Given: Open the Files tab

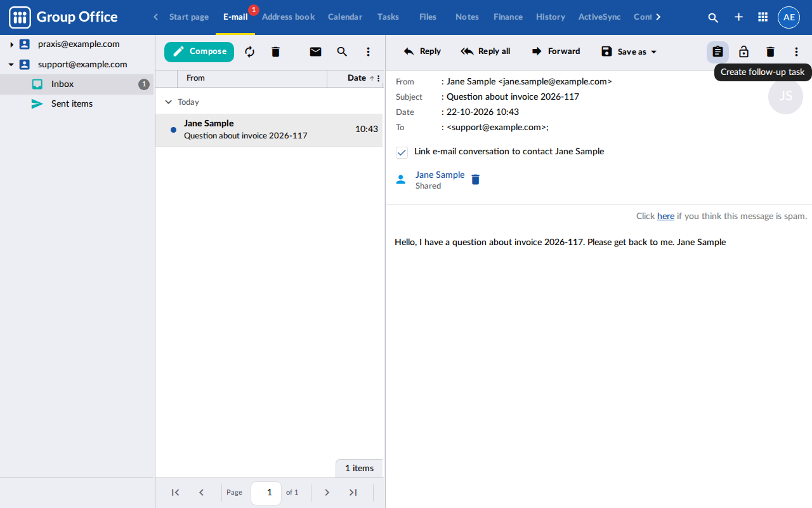Looking at the screenshot, I should pos(428,17).
